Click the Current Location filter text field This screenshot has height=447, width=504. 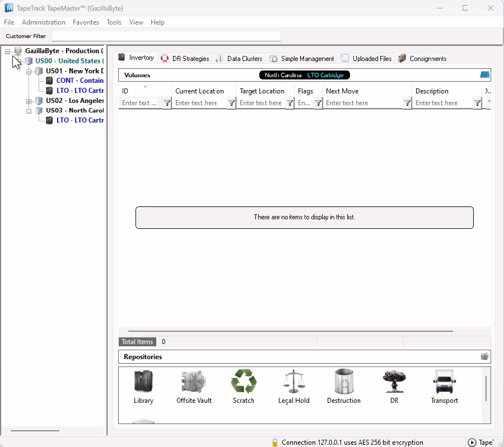click(199, 103)
